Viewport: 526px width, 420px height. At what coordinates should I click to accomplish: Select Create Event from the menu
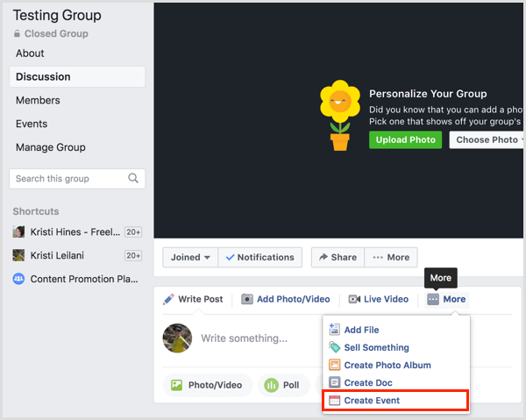point(395,400)
